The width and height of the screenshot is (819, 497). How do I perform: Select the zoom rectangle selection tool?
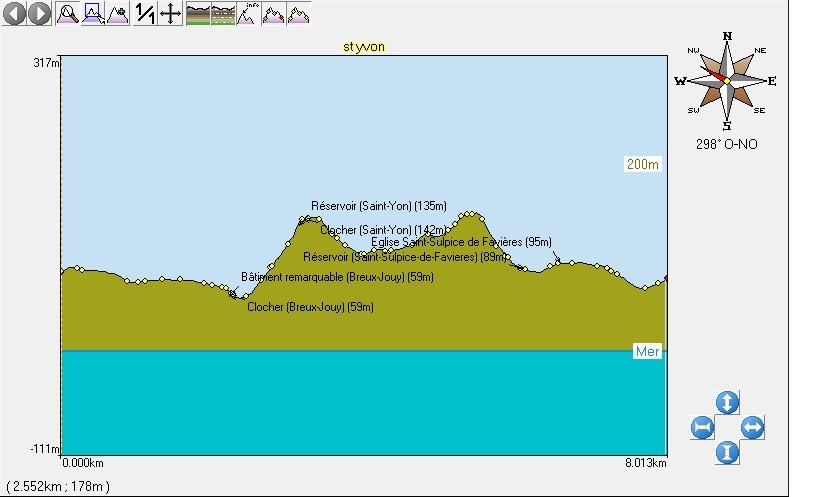[93, 14]
